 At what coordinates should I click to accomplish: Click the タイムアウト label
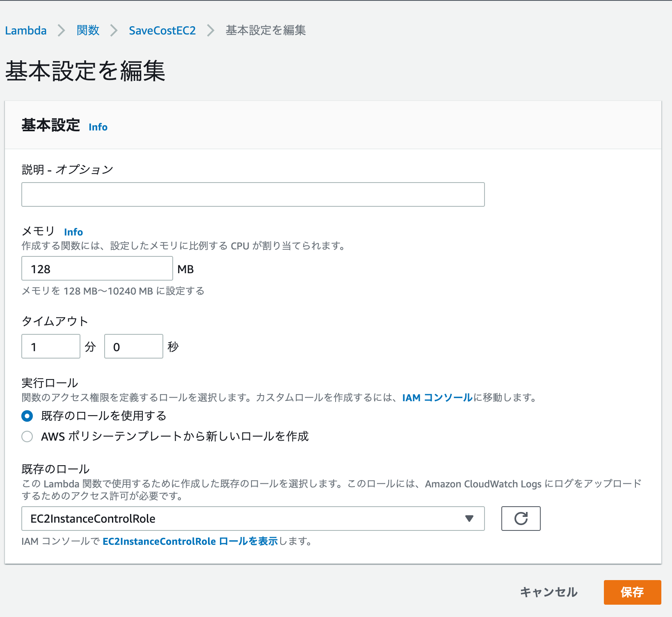coord(55,321)
